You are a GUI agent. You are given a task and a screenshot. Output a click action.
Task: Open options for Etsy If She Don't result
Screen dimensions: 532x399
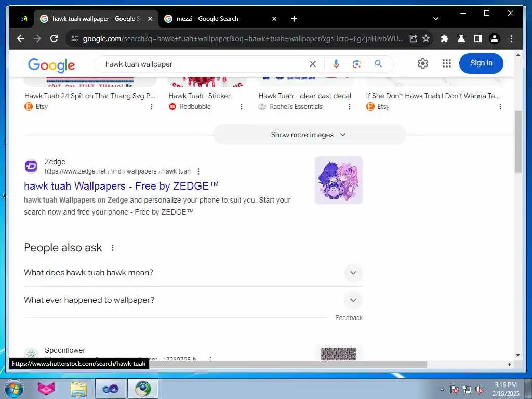pos(500,107)
